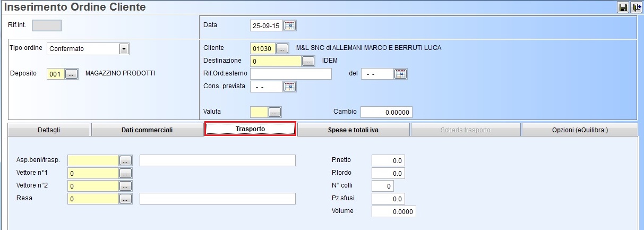
Task: Open Vettore n°2 lookup browse button
Action: coord(125,186)
